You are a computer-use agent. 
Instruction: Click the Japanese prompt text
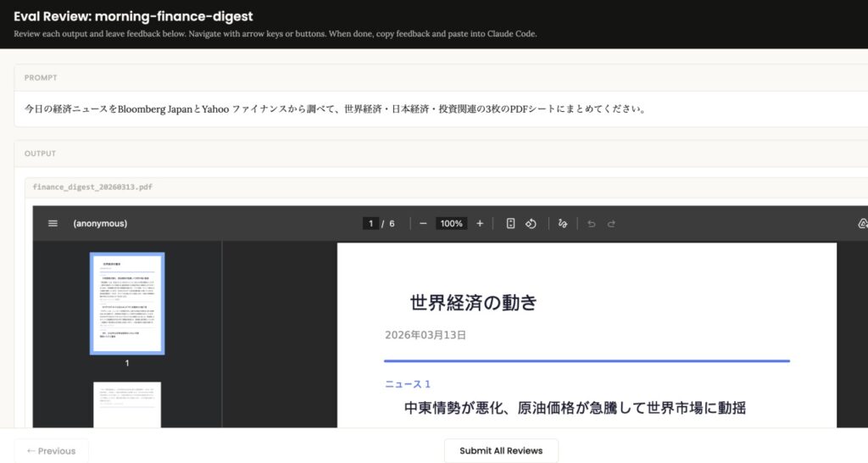coord(335,109)
